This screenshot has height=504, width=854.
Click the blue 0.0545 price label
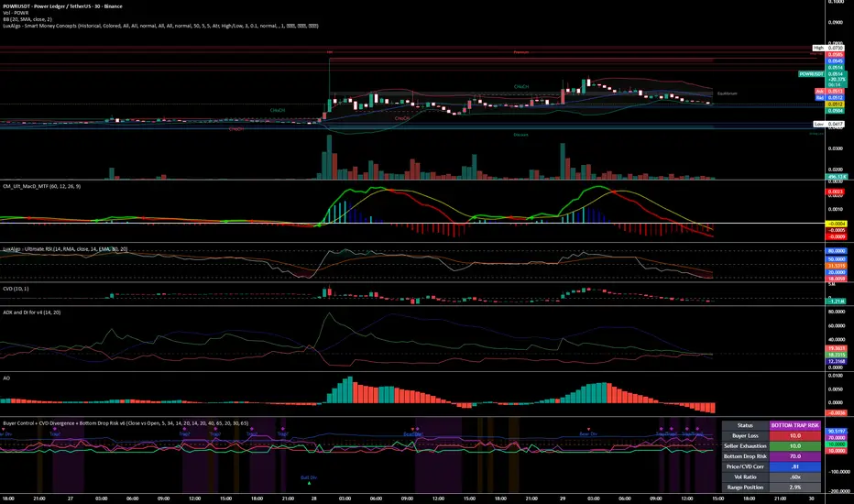836,61
